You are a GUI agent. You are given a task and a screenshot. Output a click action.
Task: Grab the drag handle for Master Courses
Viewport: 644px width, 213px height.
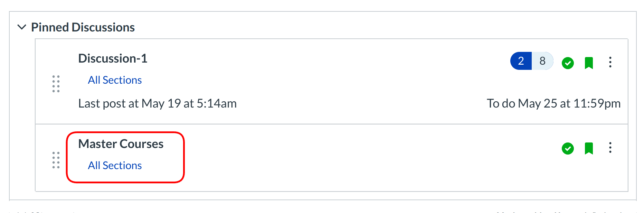pos(56,160)
